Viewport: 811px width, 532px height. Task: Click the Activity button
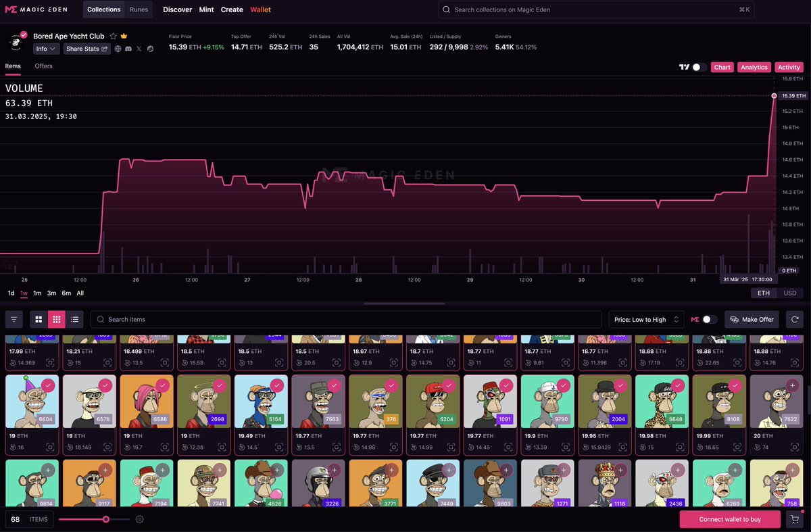pos(789,67)
